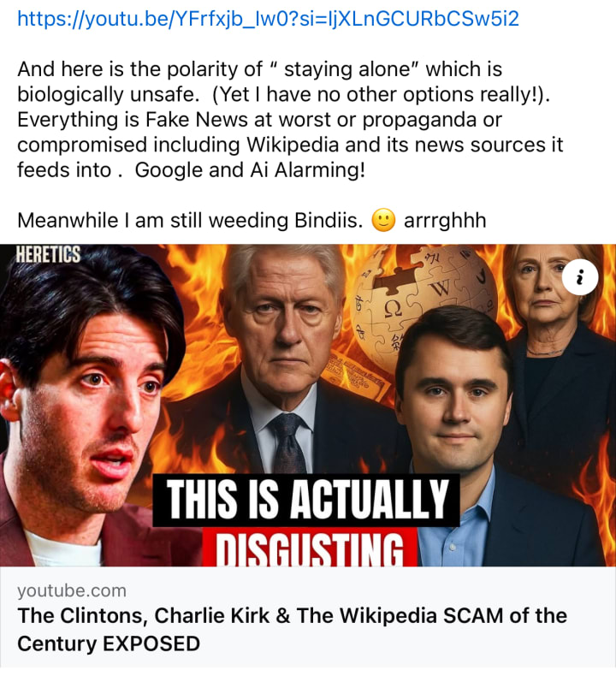Click the info icon on the thumbnail
The width and height of the screenshot is (616, 676).
point(580,276)
